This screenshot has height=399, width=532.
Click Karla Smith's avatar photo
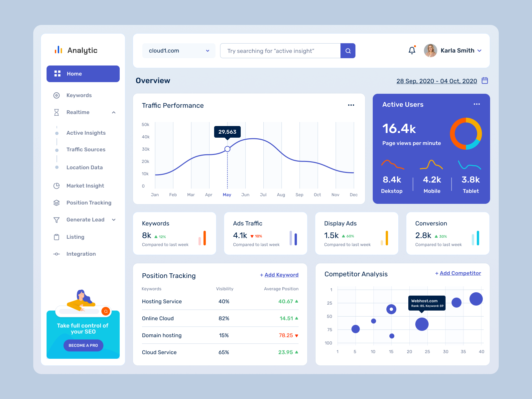pos(431,51)
